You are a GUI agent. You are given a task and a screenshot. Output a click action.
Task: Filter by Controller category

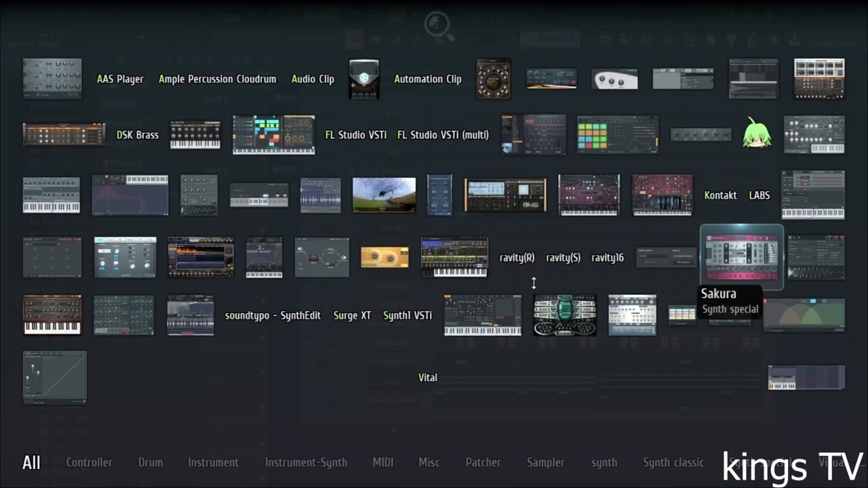89,462
